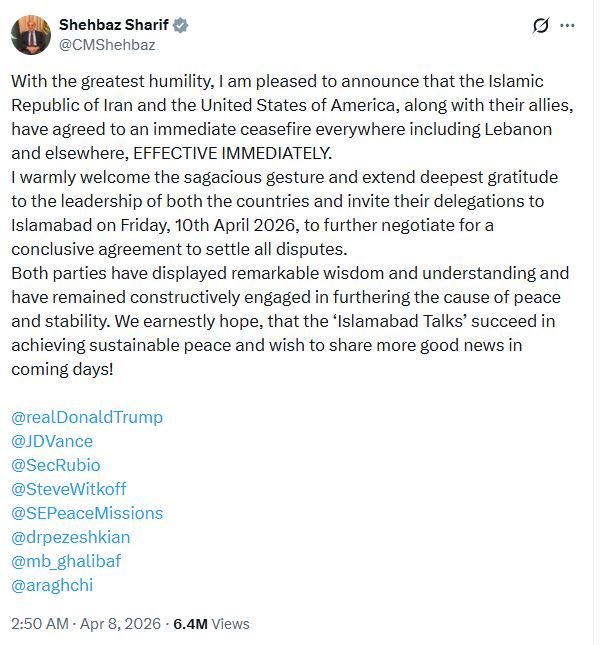Viewport: 600px width, 645px height.
Task: Open the @realDonaldTrump mention
Action: (87, 417)
